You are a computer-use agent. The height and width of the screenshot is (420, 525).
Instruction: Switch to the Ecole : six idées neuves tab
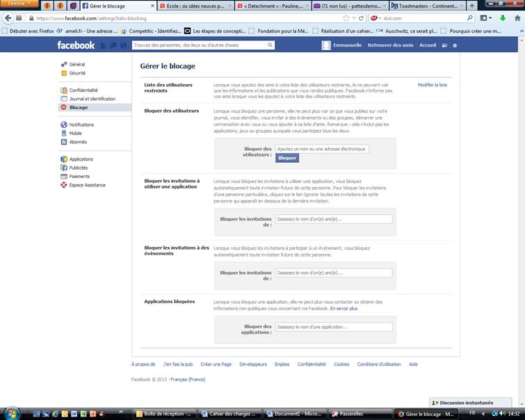pos(195,6)
